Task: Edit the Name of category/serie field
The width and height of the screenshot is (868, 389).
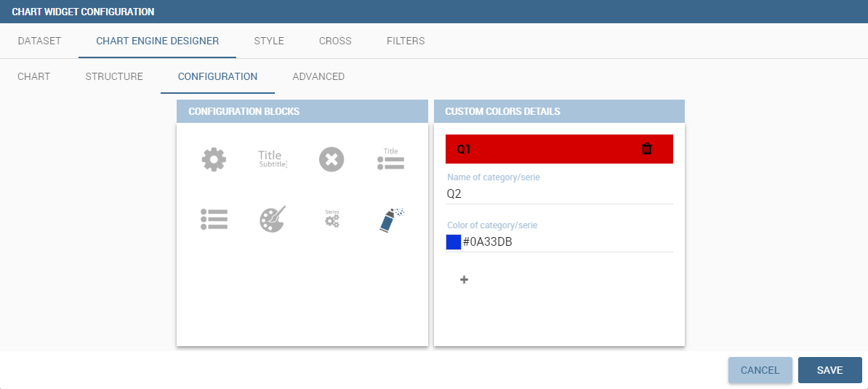Action: pyautogui.click(x=559, y=194)
